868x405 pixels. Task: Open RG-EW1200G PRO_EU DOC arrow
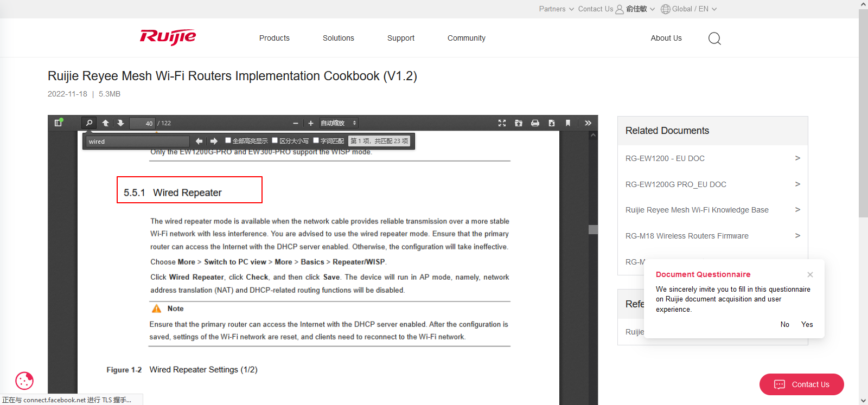point(797,184)
